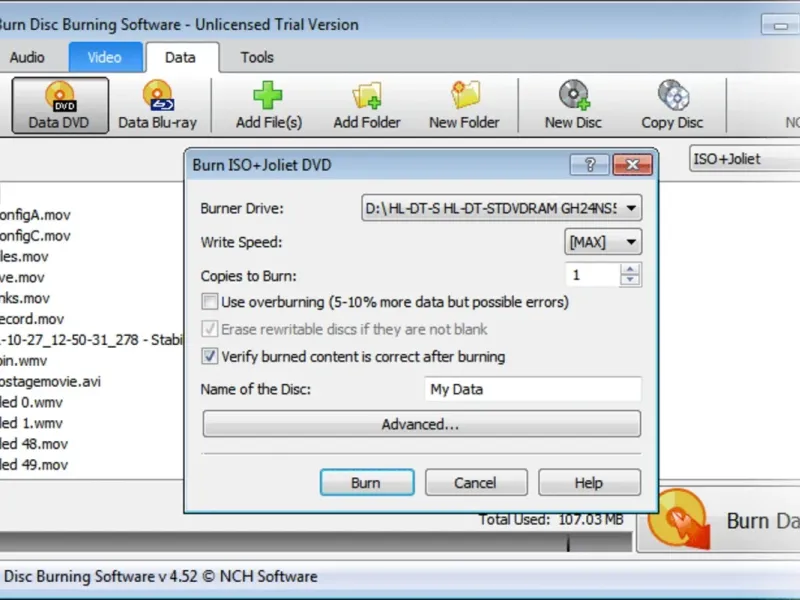Screen dimensions: 800x600
Task: Enable the Use overburning checkbox
Action: [x=210, y=302]
